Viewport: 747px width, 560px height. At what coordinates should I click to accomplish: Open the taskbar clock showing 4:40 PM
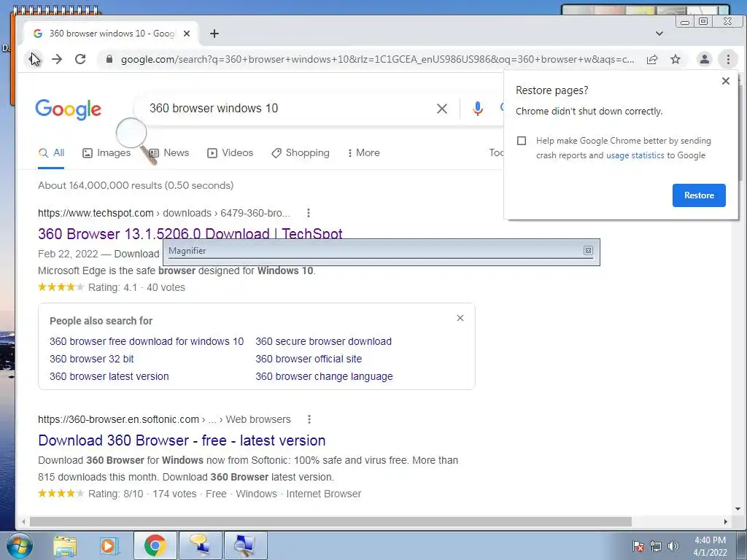[x=710, y=546]
